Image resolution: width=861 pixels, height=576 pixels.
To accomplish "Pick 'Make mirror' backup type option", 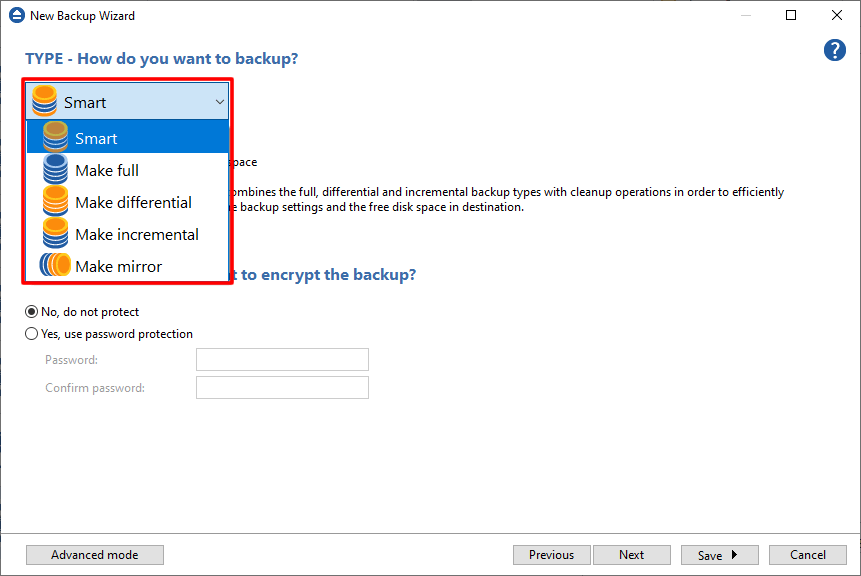I will click(x=118, y=266).
